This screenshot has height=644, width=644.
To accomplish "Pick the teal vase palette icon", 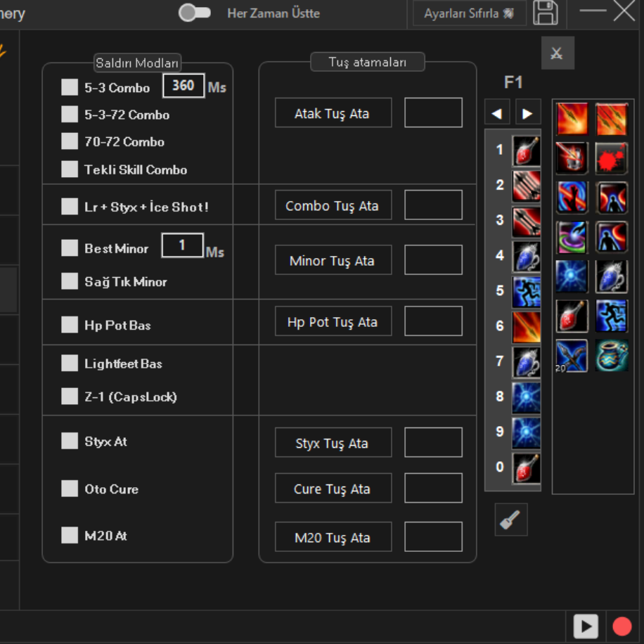I will coord(612,356).
